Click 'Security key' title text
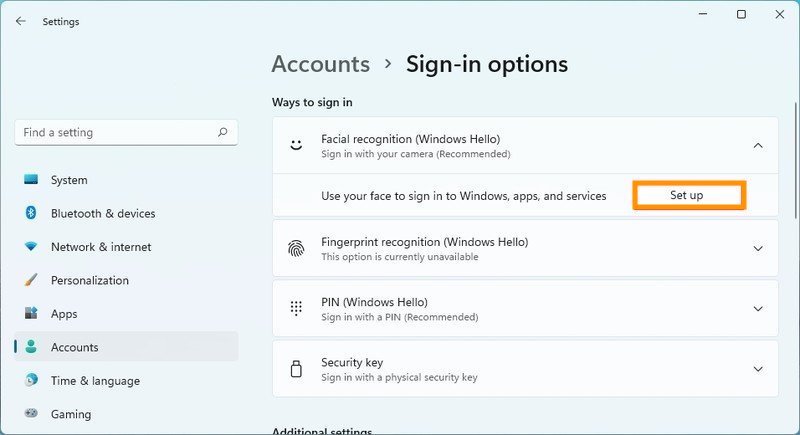The image size is (800, 435). (352, 362)
